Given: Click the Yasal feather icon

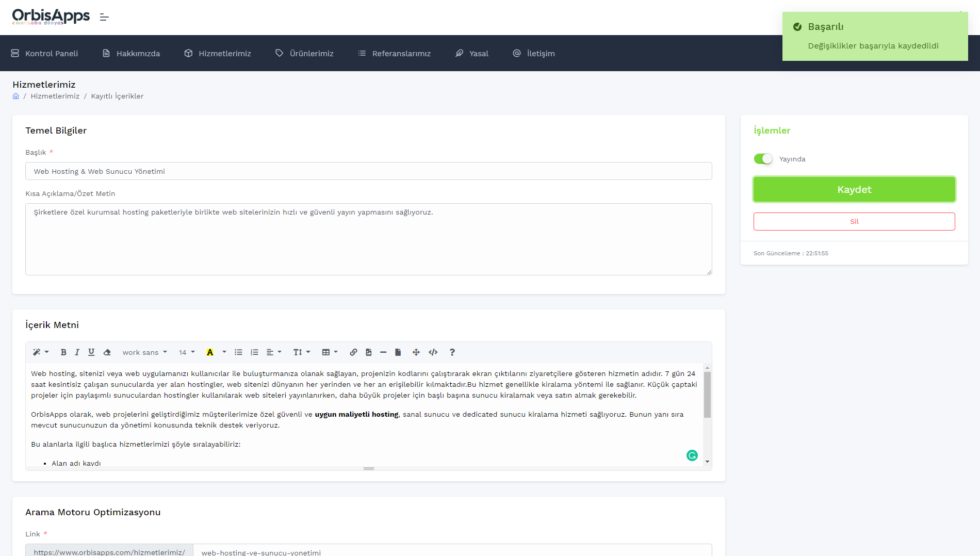Looking at the screenshot, I should tap(459, 53).
